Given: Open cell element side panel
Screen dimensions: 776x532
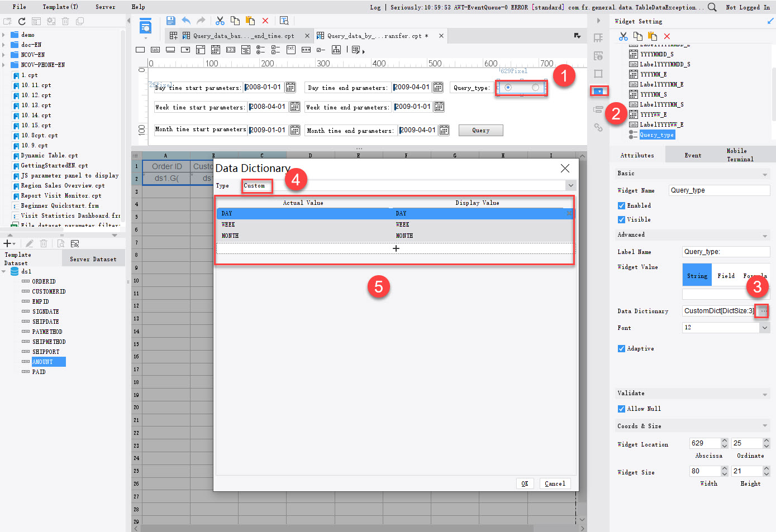Looking at the screenshot, I should click(598, 38).
